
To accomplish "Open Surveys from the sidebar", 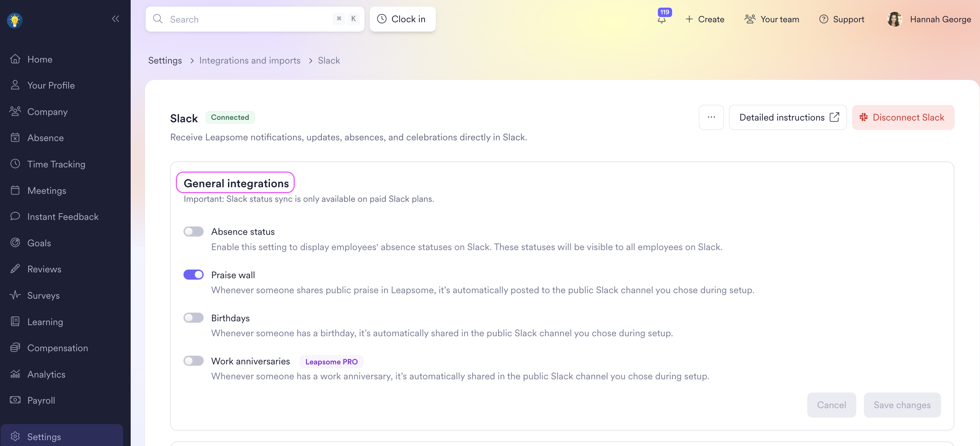I will pyautogui.click(x=43, y=296).
